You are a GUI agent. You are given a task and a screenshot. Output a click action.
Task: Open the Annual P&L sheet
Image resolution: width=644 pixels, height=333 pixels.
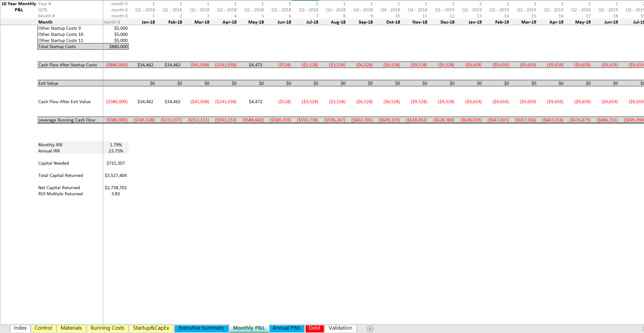pyautogui.click(x=286, y=328)
